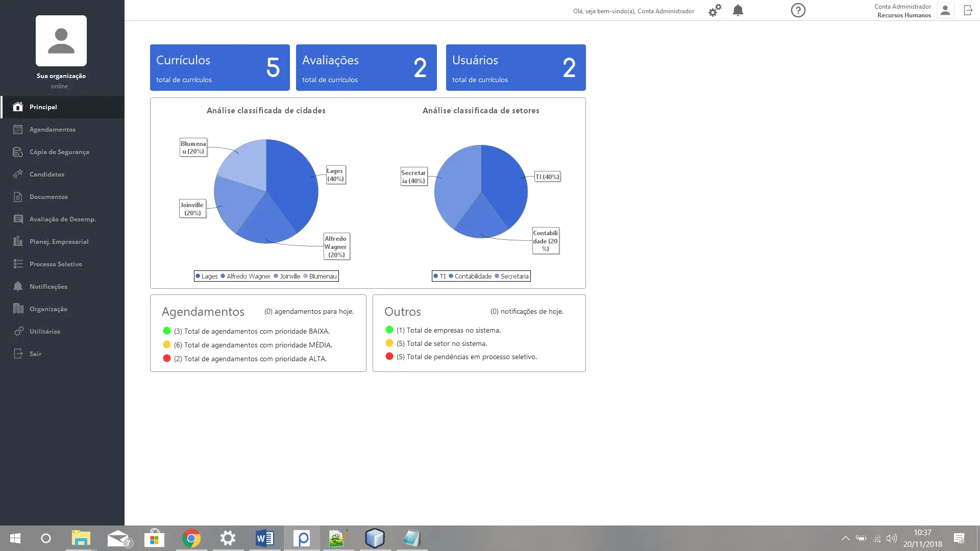Viewport: 980px width, 551px height.
Task: Click Lages legend entry in cities chart
Action: pyautogui.click(x=207, y=276)
